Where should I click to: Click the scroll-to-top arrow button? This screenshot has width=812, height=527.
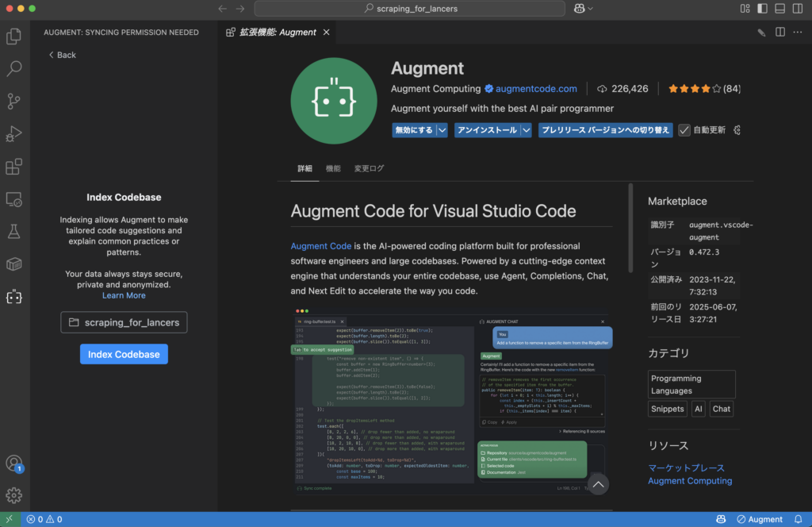(598, 483)
